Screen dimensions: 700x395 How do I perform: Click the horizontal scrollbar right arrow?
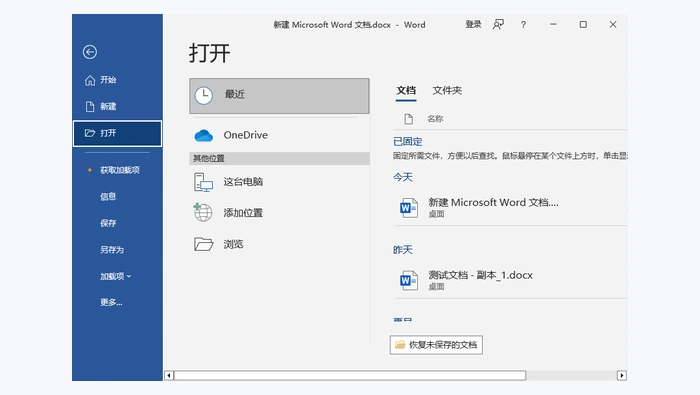[x=622, y=375]
